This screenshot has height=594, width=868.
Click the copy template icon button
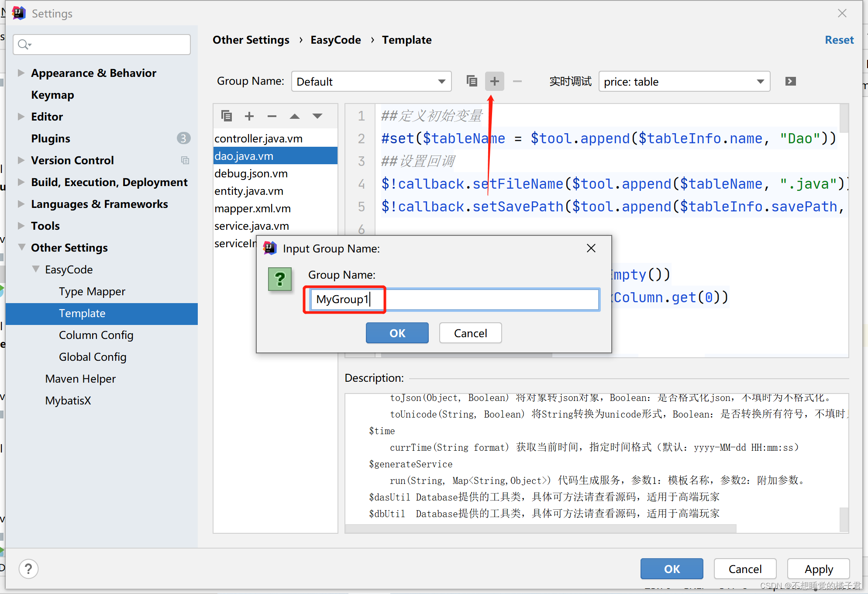[472, 81]
